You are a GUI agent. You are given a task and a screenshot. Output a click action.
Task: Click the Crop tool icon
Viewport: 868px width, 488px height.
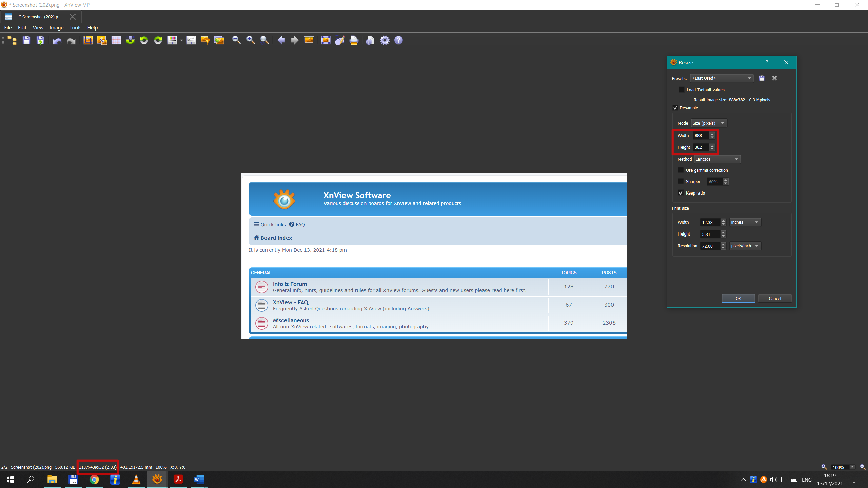click(x=88, y=40)
